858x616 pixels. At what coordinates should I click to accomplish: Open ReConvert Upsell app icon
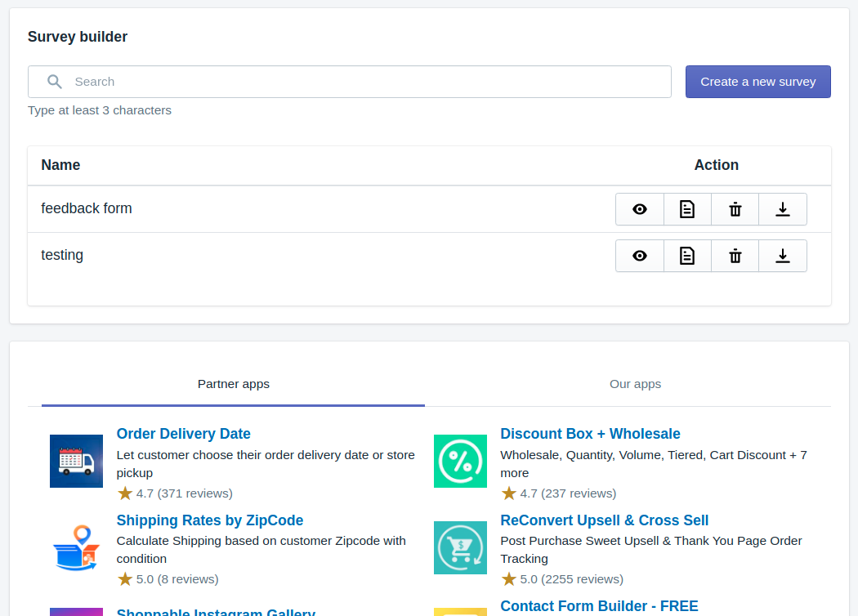(460, 547)
